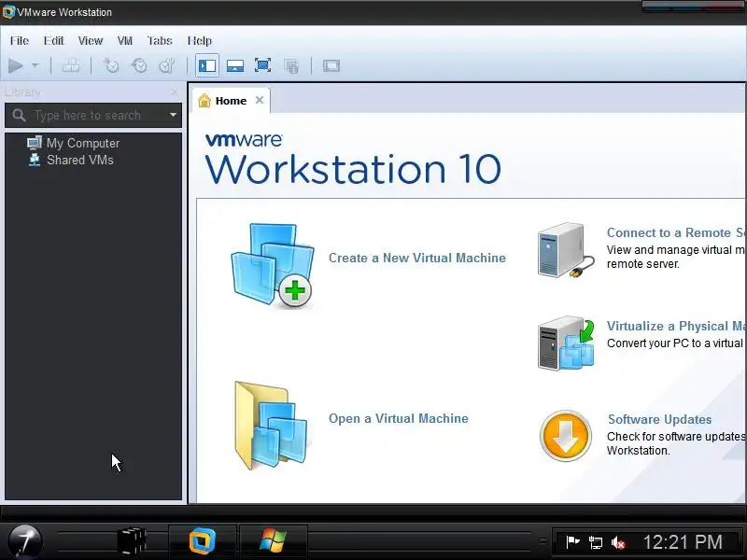
Task: Click the network tray icon
Action: [x=596, y=542]
